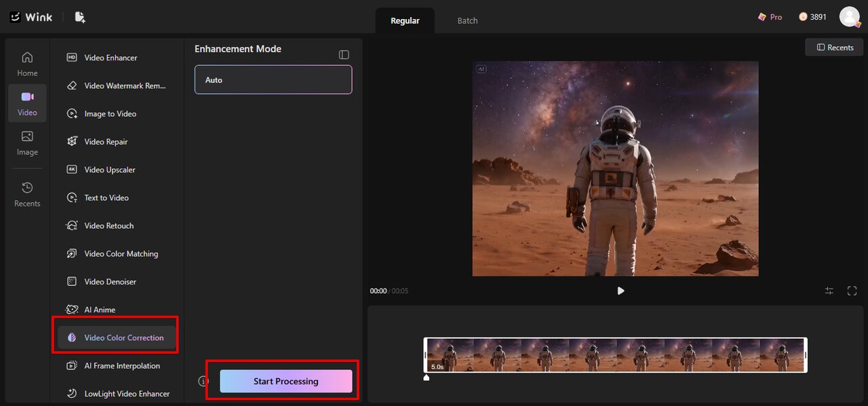
Task: Select the Video Denoiser label
Action: point(110,281)
